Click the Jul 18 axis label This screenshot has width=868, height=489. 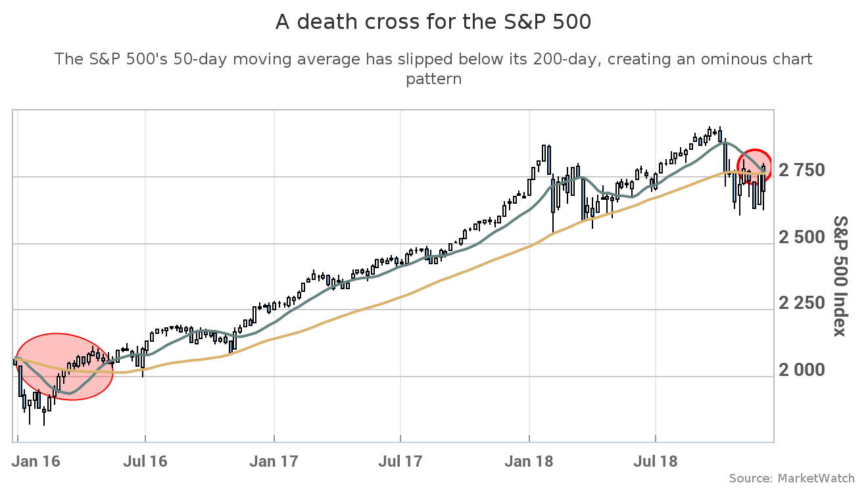tap(656, 461)
